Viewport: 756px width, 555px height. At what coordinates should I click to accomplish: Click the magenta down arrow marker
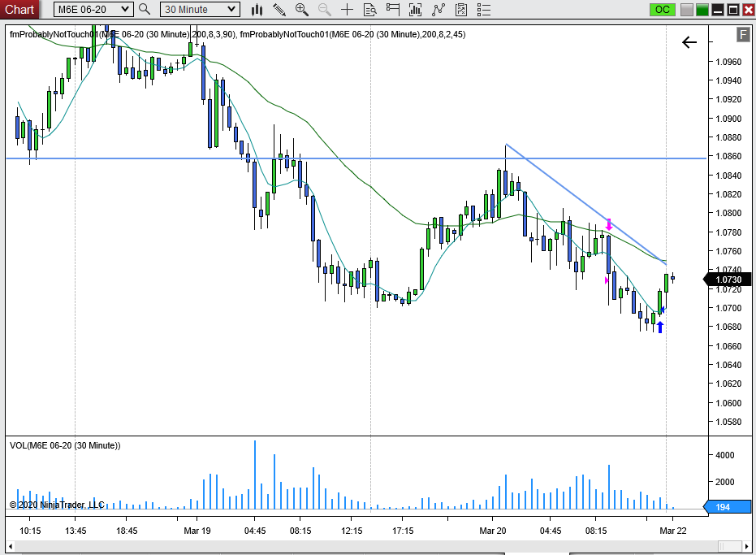tap(609, 224)
